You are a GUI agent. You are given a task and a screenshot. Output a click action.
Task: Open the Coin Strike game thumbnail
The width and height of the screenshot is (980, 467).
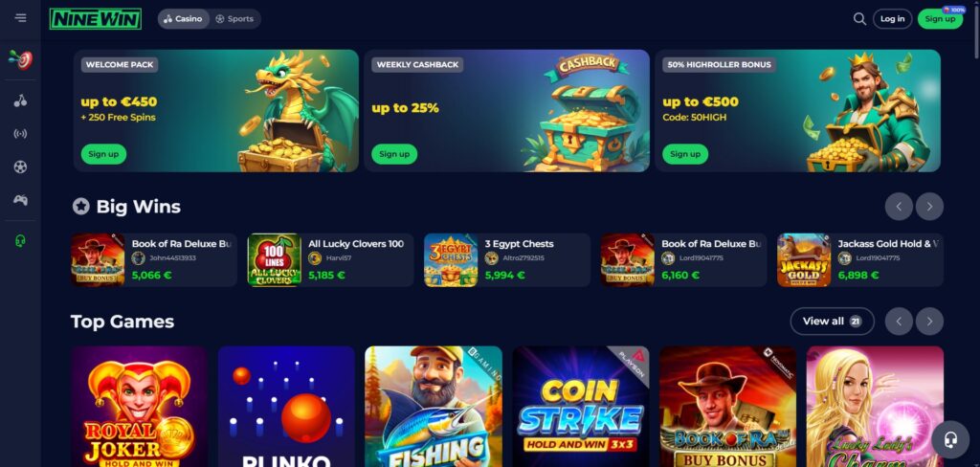[581, 407]
